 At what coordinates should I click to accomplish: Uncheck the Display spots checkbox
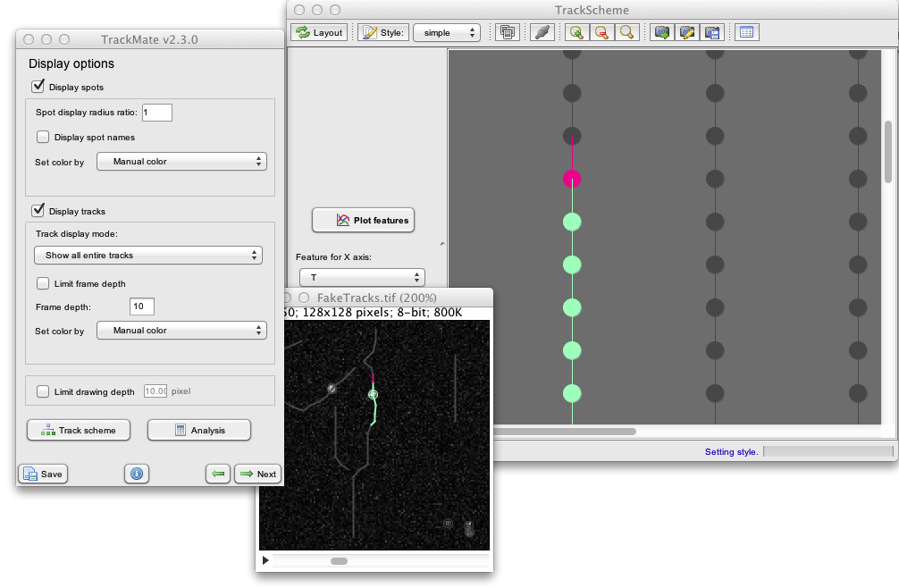coord(38,87)
